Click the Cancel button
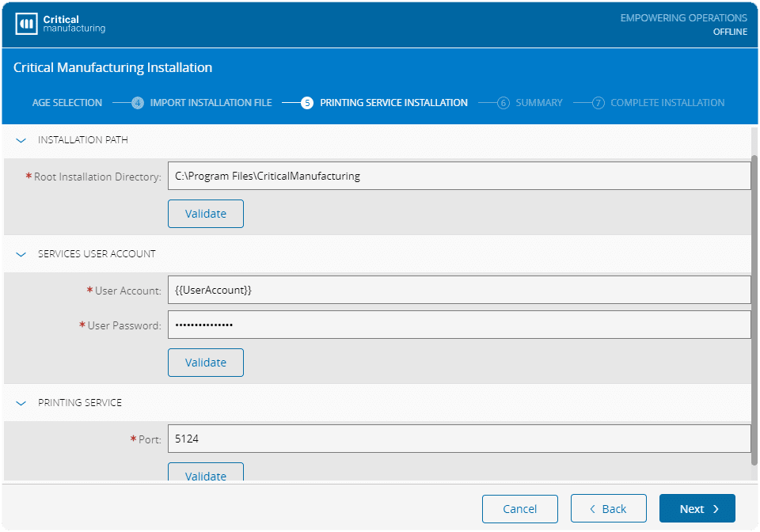760x532 pixels. tap(520, 509)
